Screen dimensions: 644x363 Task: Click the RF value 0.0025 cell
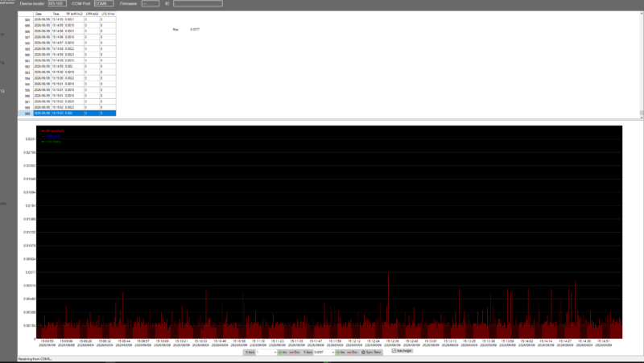click(74, 101)
